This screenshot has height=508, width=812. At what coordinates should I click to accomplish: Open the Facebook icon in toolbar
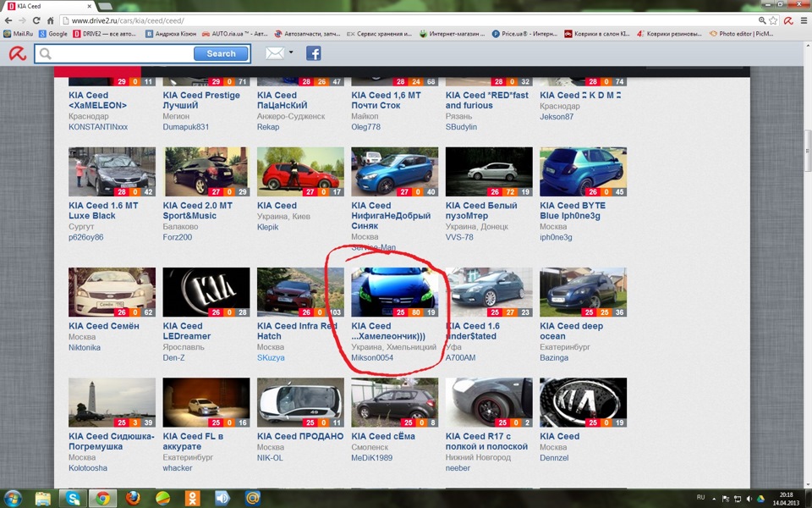(314, 53)
